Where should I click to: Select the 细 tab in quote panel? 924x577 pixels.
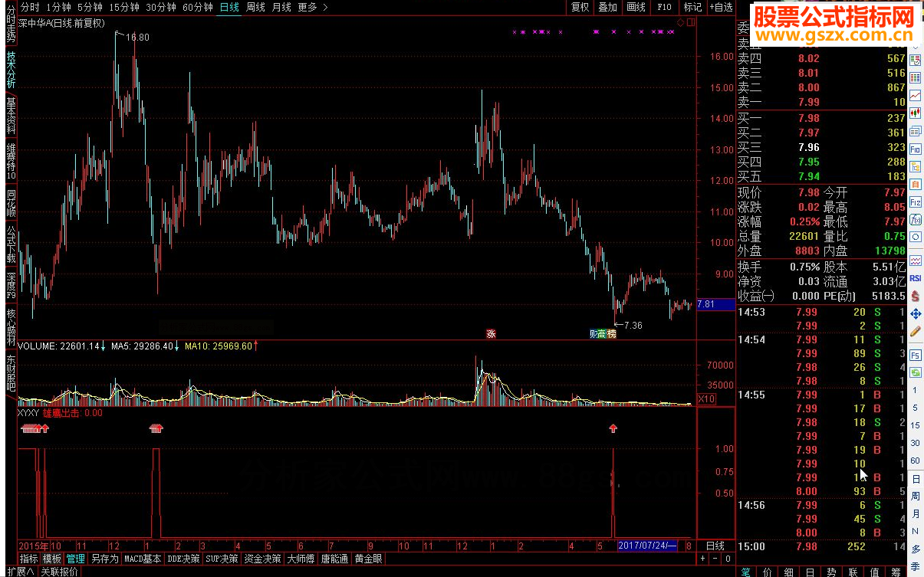789,571
